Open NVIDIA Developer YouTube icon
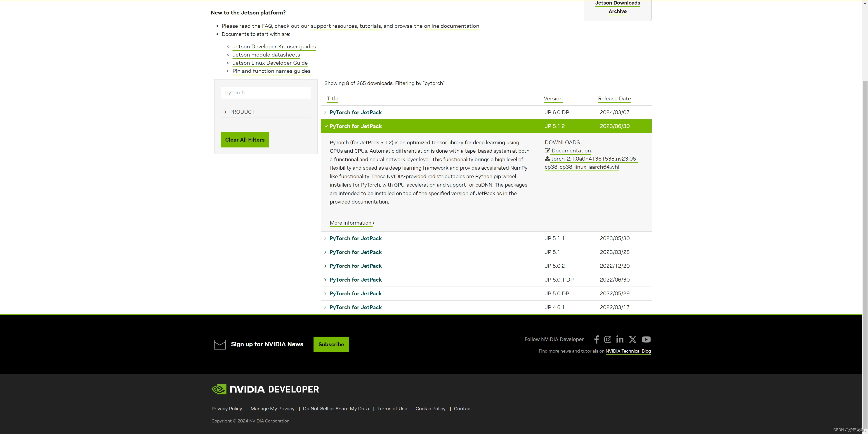This screenshot has height=434, width=868. pyautogui.click(x=646, y=339)
